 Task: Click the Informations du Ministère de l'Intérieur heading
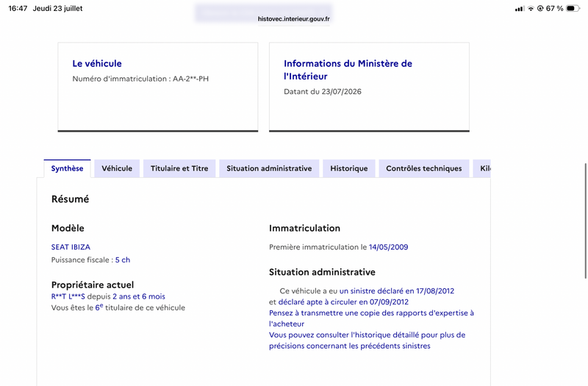tap(348, 70)
